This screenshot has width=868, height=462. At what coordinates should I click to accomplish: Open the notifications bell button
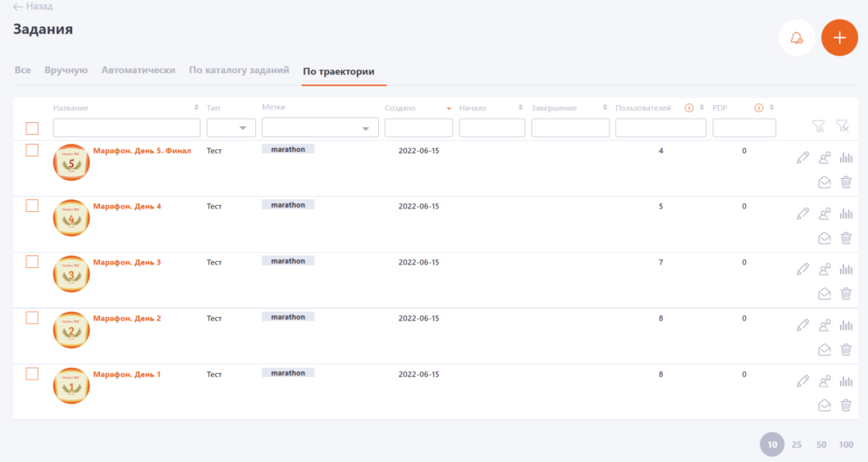tap(796, 37)
